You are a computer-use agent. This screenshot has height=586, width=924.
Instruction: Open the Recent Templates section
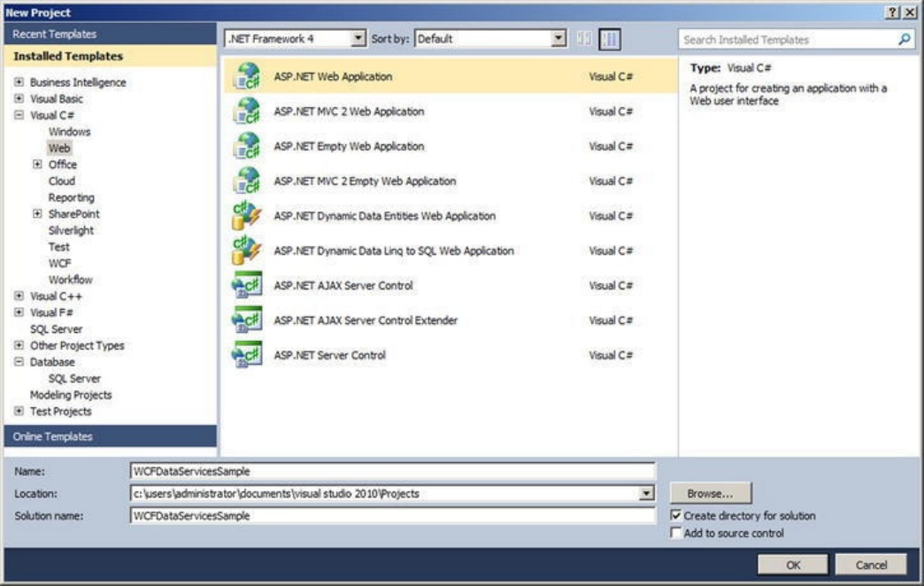(x=111, y=35)
